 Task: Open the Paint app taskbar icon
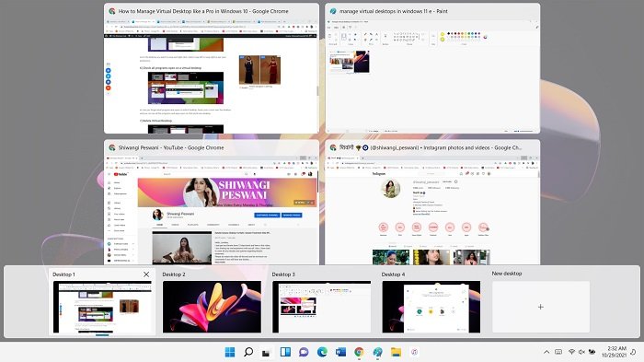(x=377, y=352)
